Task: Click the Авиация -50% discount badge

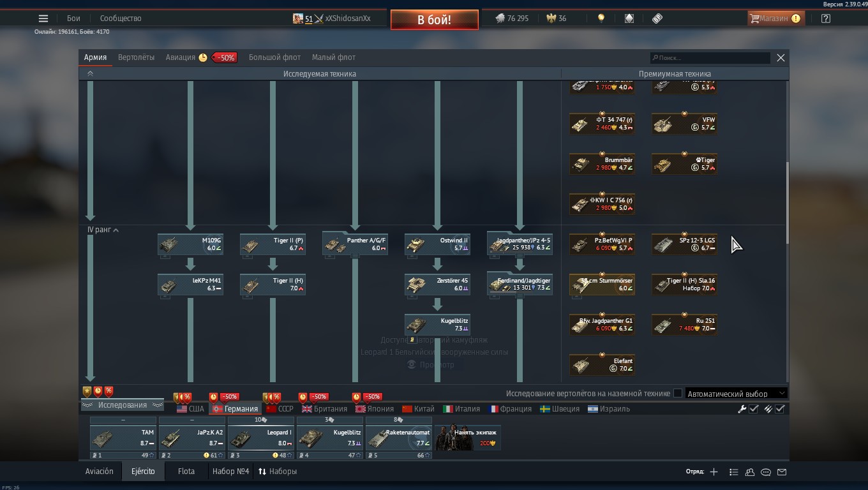Action: coord(224,57)
